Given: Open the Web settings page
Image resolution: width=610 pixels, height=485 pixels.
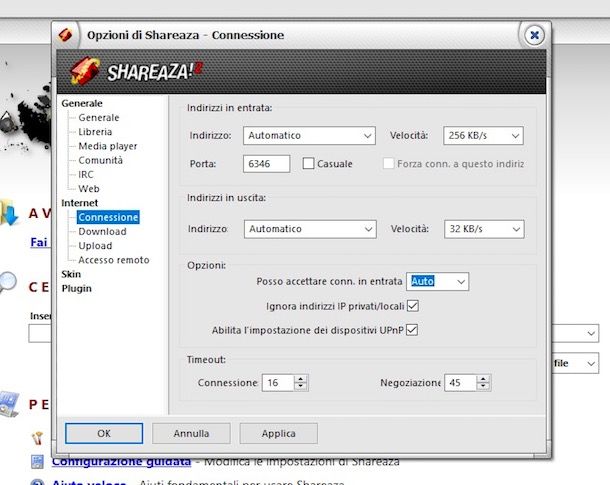Looking at the screenshot, I should [x=89, y=189].
